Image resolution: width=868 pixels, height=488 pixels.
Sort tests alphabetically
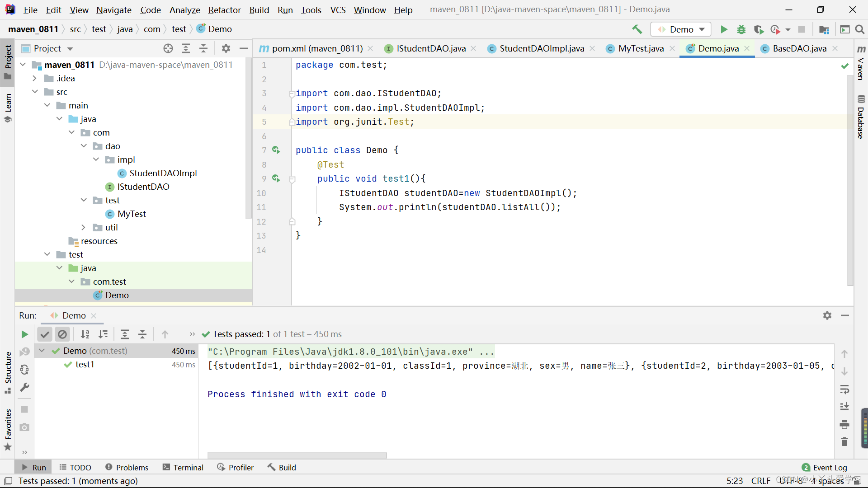[85, 334]
